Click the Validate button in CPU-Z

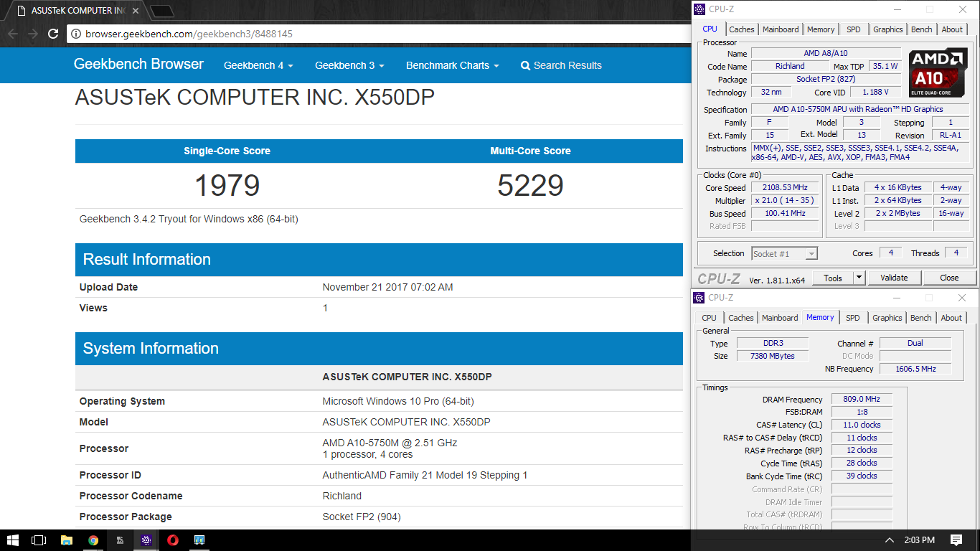(x=894, y=278)
